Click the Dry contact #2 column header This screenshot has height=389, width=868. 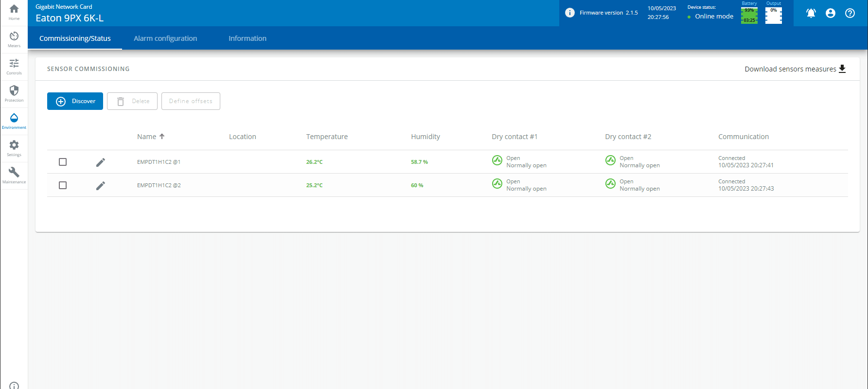click(x=628, y=137)
